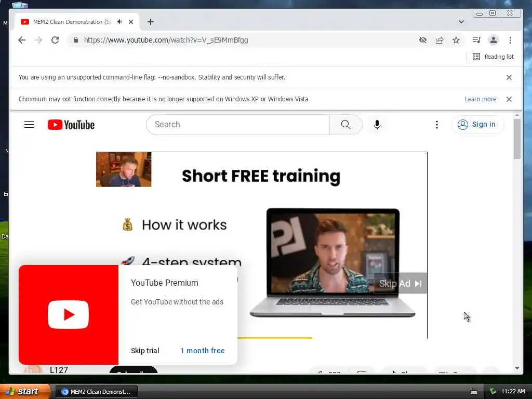Select MEMZ Clean Demonst... taskbar button

[96, 392]
